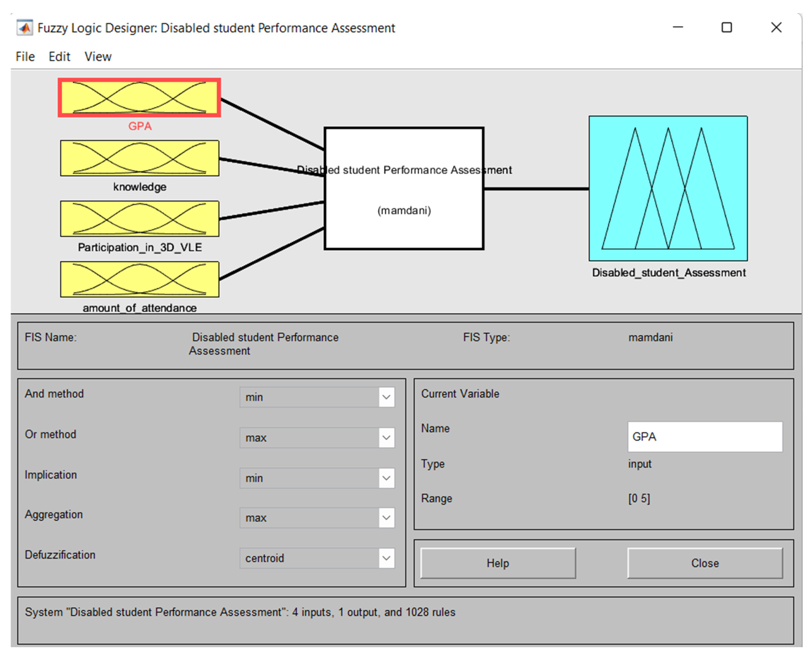Select the Disabled_student_Assessment output block
Screen dimensions: 812x653
coord(668,188)
